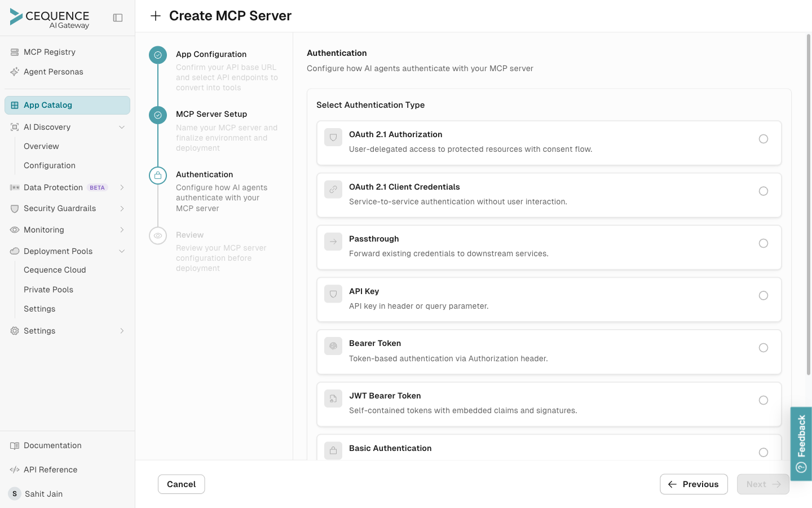812x508 pixels.
Task: Click the OAuth 2.1 Authorization shield icon
Action: [333, 137]
